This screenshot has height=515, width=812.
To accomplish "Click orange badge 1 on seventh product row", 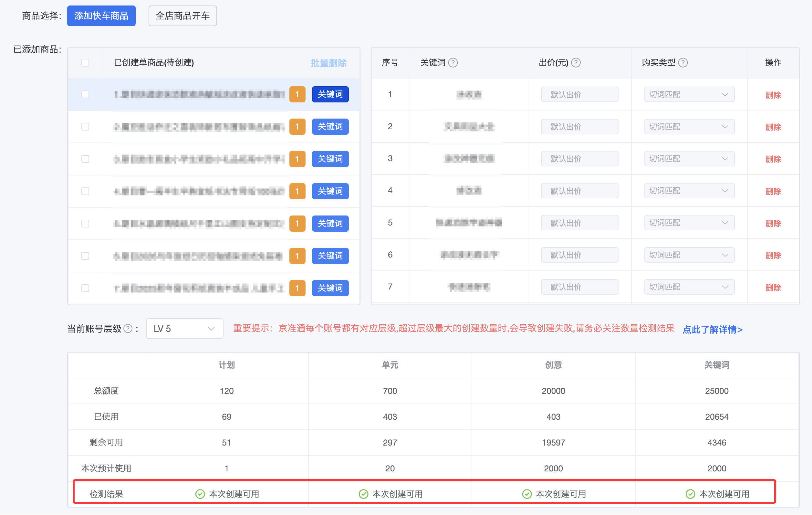I will [297, 288].
